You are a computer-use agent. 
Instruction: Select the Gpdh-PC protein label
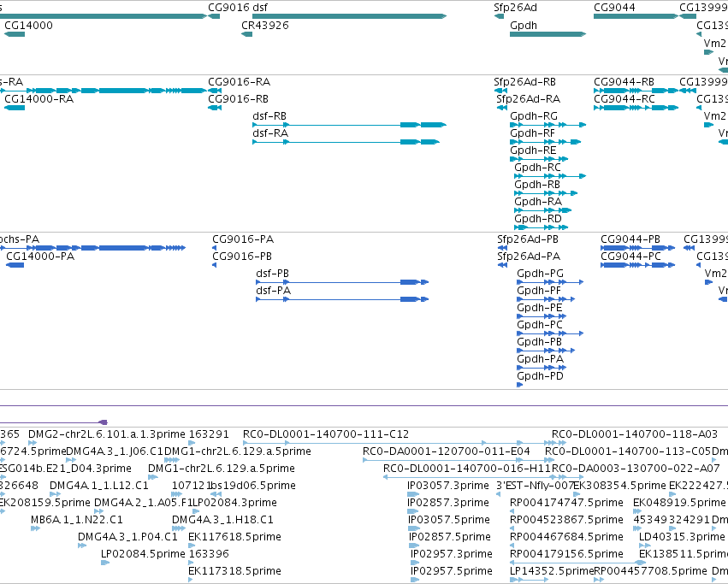[x=540, y=325]
